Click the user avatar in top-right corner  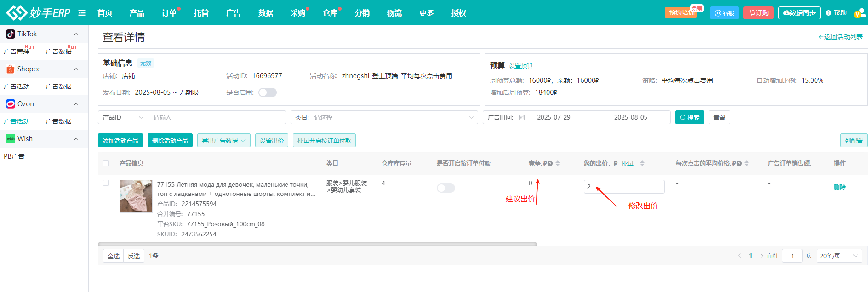859,13
